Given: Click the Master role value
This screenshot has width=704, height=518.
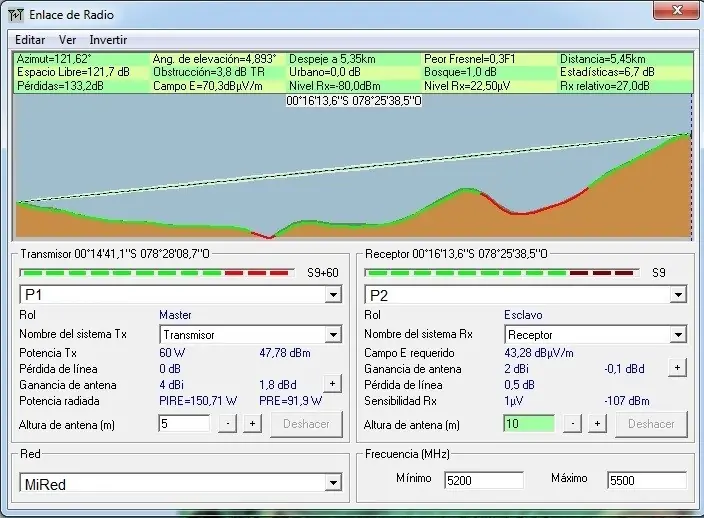Looking at the screenshot, I should [175, 315].
